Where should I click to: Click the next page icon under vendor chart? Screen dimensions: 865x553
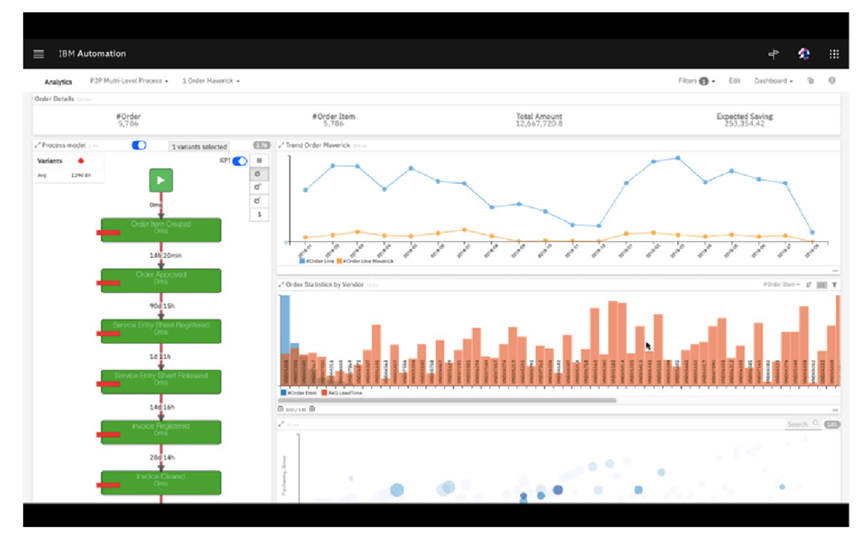[x=312, y=410]
